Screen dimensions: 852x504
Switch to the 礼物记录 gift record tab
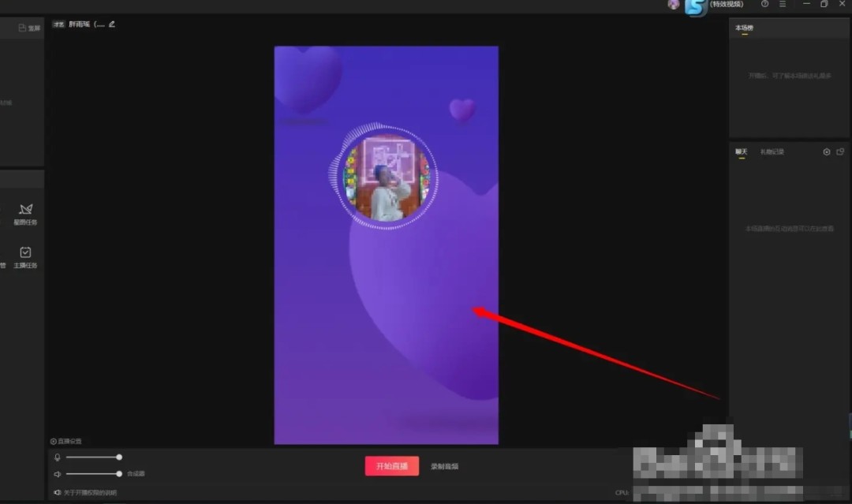click(x=772, y=151)
